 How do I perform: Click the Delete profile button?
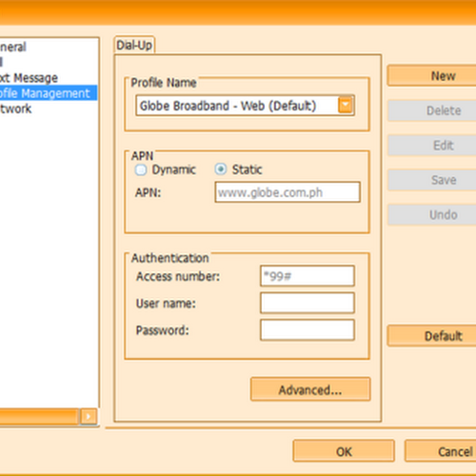pyautogui.click(x=431, y=110)
